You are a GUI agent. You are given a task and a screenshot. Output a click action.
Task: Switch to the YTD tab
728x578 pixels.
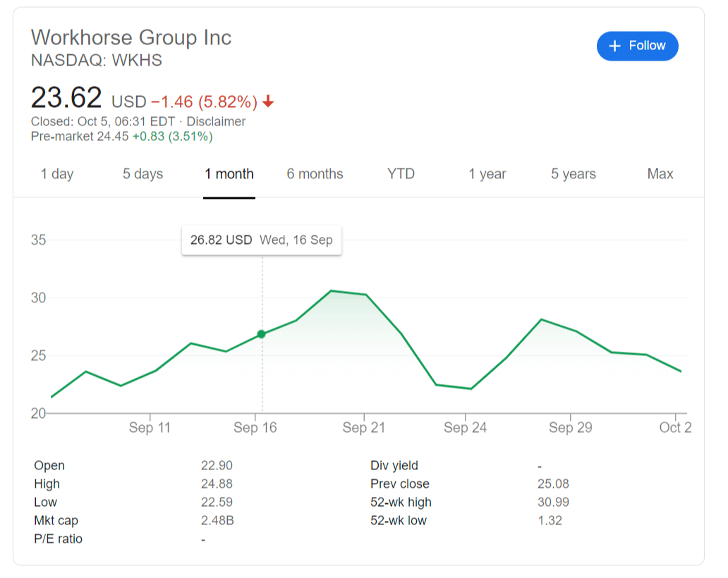pos(401,174)
